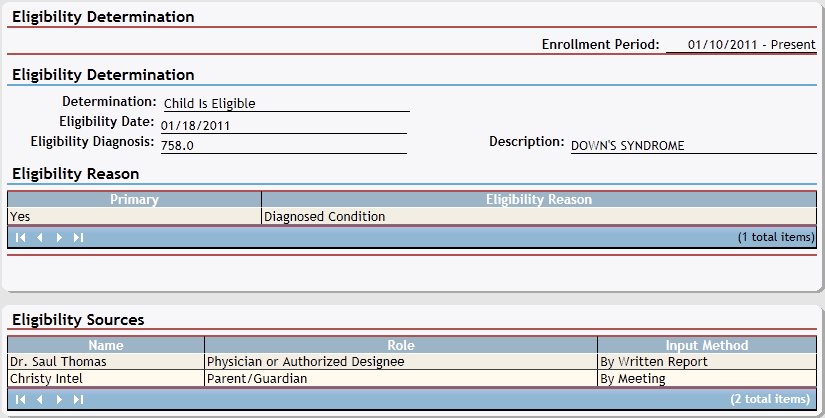825x418 pixels.
Task: Jump to last page of Eligibility Reason table
Action: coord(78,237)
